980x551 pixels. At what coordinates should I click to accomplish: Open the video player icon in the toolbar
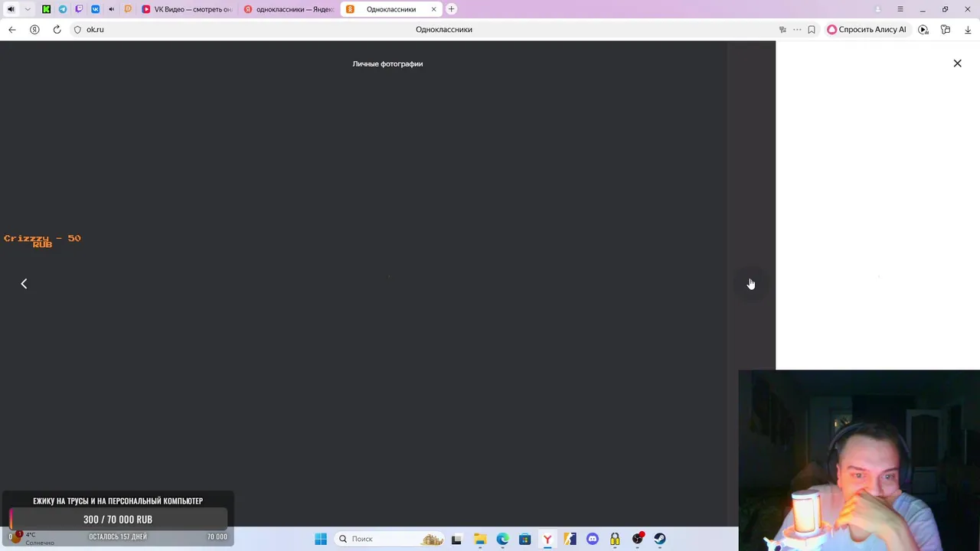coord(923,30)
